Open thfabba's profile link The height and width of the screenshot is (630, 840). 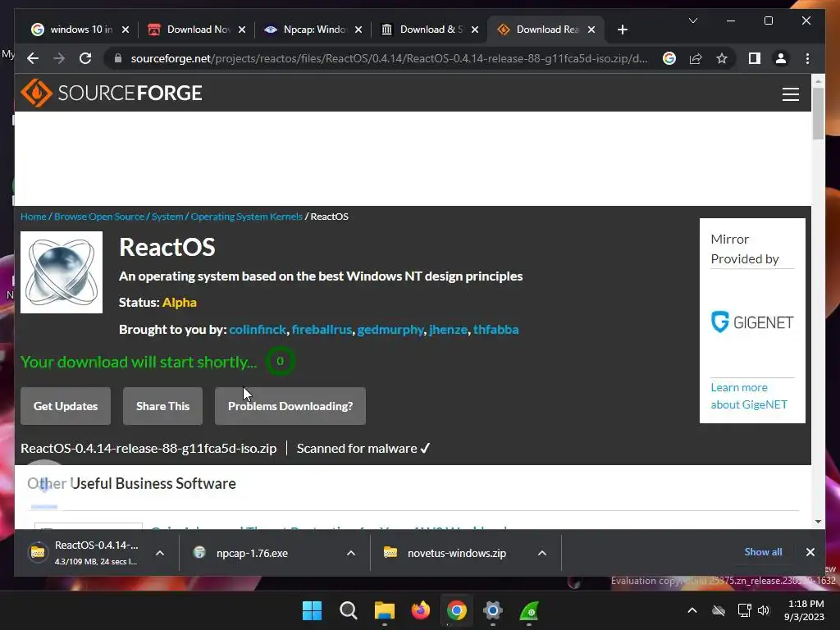click(x=496, y=330)
